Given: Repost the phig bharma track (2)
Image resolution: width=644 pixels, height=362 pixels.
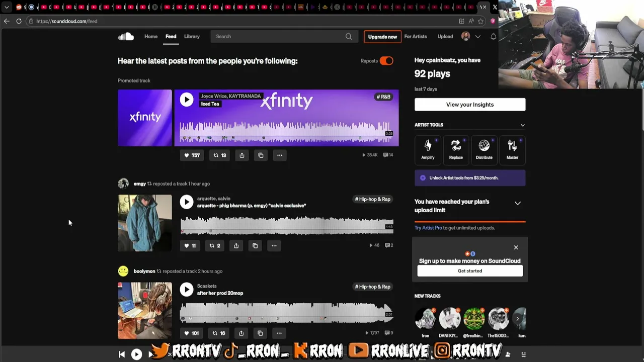Looking at the screenshot, I should click(x=215, y=245).
